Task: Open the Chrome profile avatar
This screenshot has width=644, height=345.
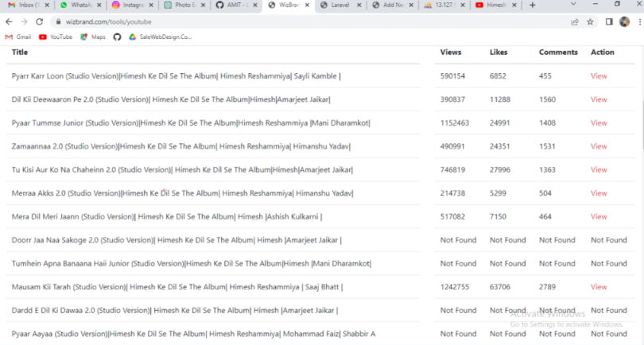Action: (624, 21)
